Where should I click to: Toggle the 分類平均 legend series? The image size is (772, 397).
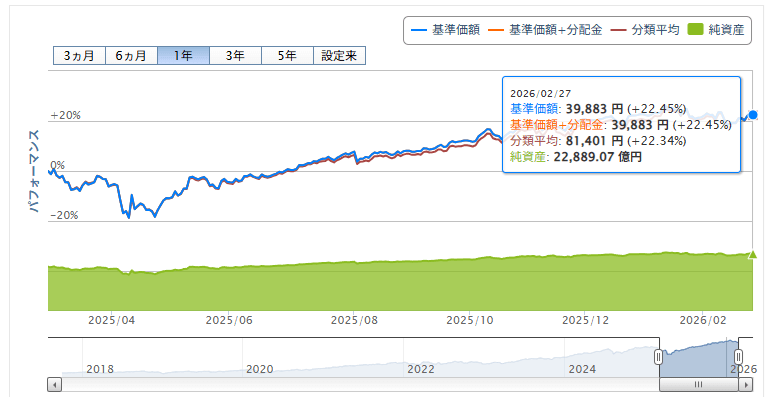coord(645,30)
